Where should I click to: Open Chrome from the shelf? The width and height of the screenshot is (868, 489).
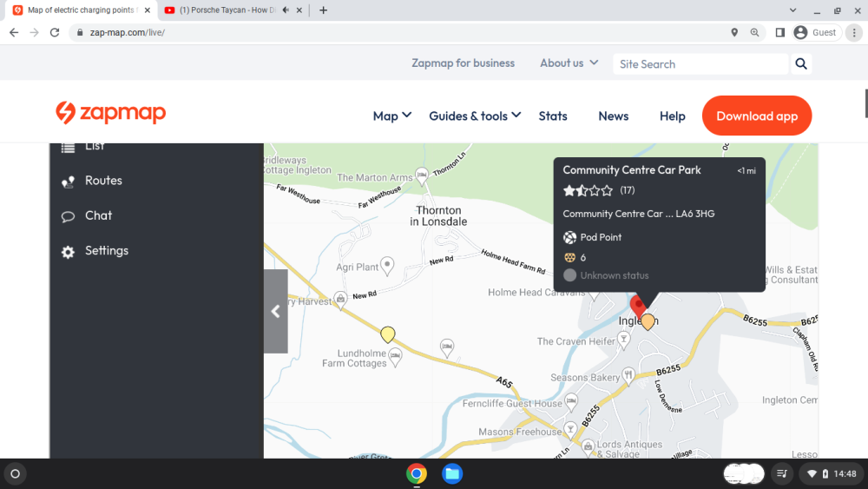click(x=417, y=473)
